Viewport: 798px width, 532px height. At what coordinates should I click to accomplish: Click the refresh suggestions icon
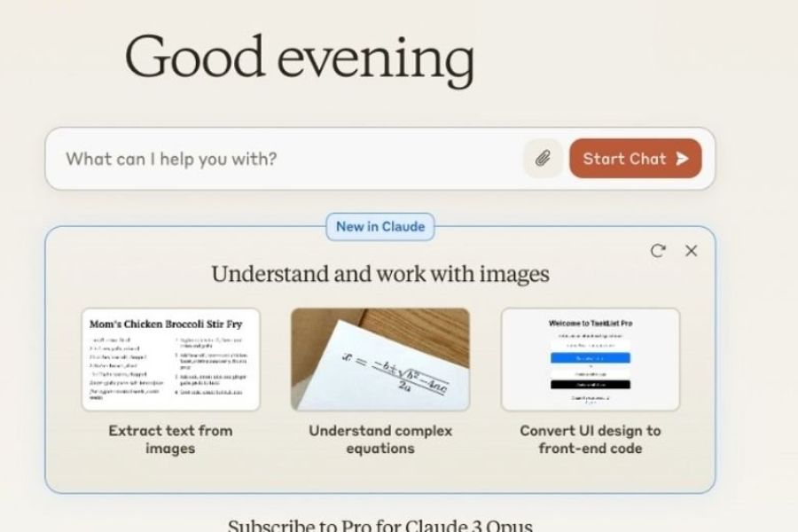[x=658, y=251]
